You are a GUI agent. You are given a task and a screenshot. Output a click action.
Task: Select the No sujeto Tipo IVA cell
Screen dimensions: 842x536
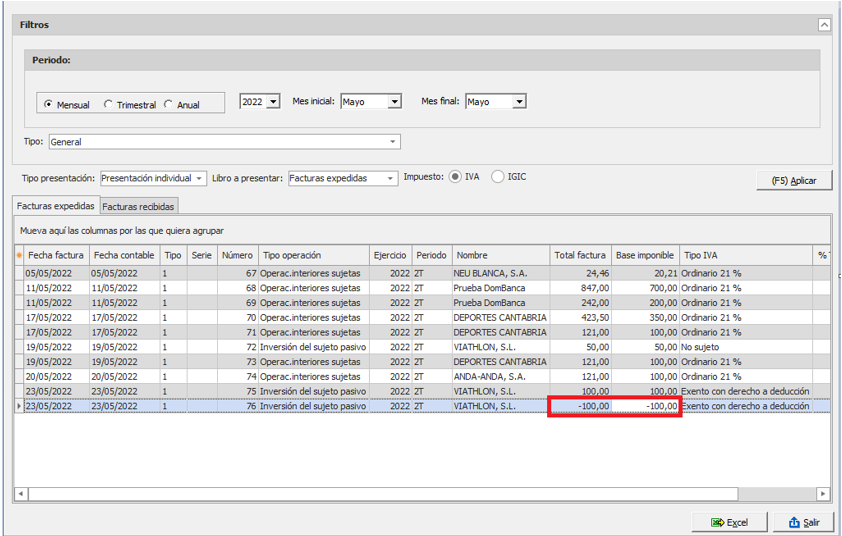tap(745, 347)
